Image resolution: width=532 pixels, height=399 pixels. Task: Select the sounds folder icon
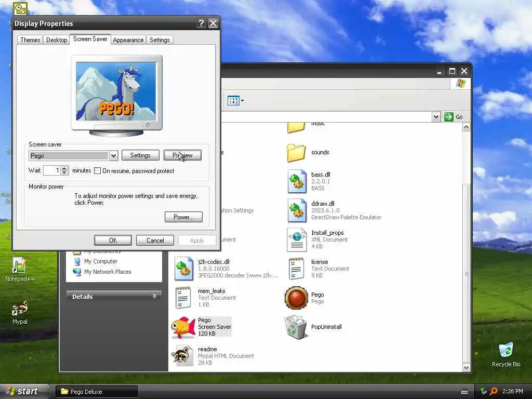click(x=296, y=153)
